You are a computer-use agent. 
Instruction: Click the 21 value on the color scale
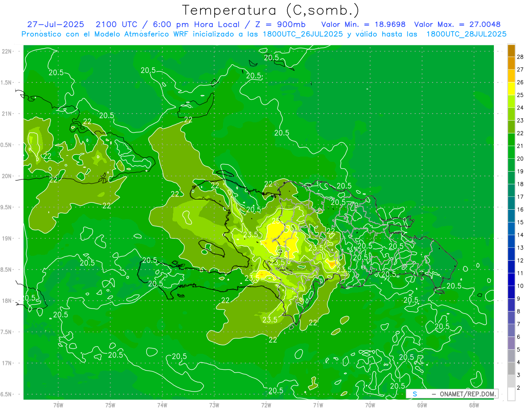click(520, 146)
